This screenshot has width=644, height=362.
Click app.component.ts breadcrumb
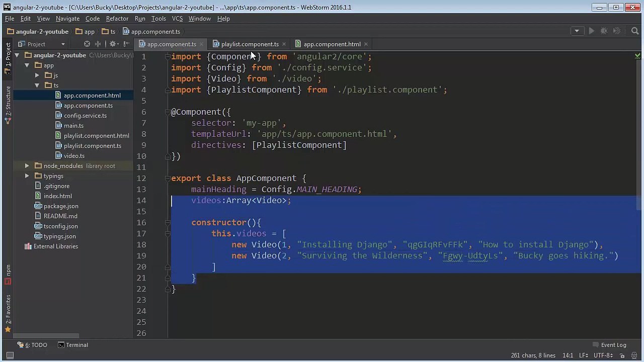151,32
